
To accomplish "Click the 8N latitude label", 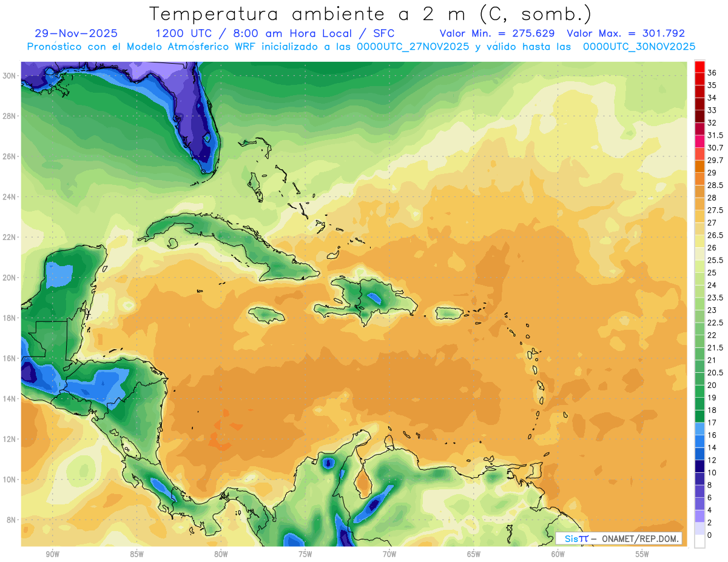I will [10, 520].
